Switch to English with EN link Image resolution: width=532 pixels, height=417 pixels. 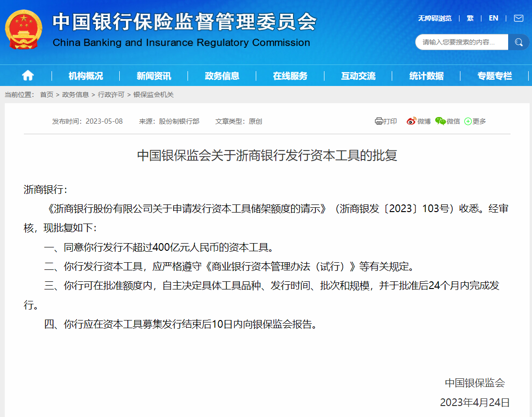494,18
